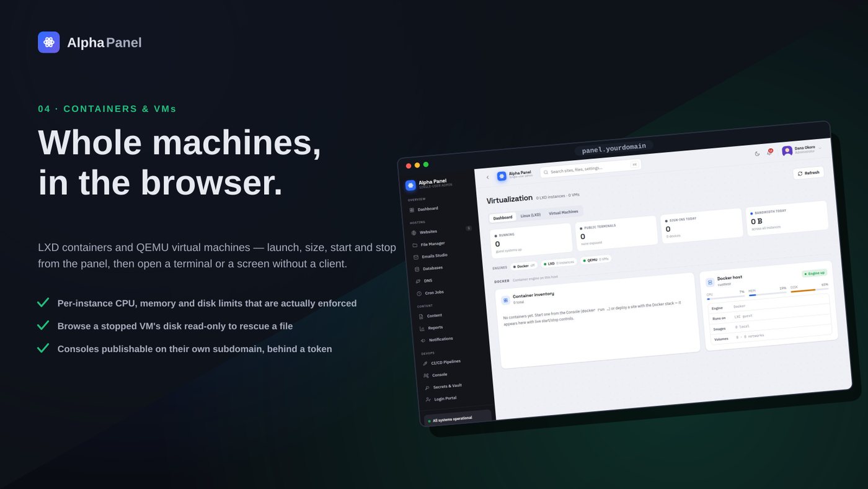Open the notification bell with red badge
Viewport: 868px width, 489px height.
tap(769, 152)
